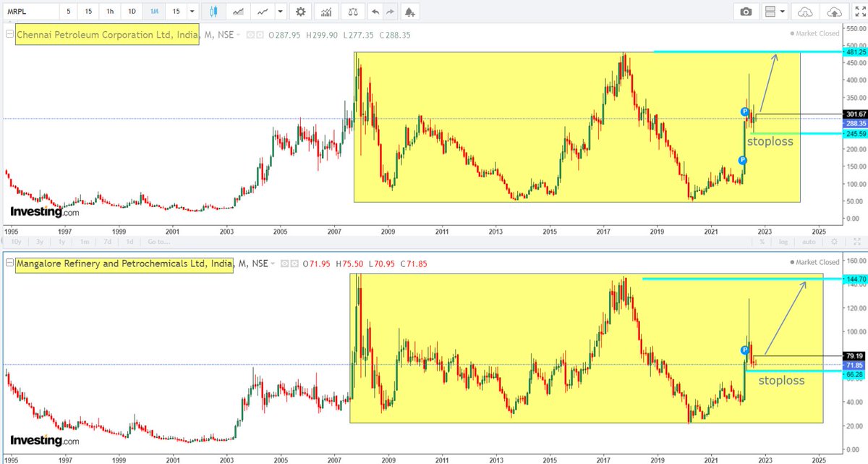868x464 pixels.
Task: Select the 144.70 target price label
Action: 855,279
